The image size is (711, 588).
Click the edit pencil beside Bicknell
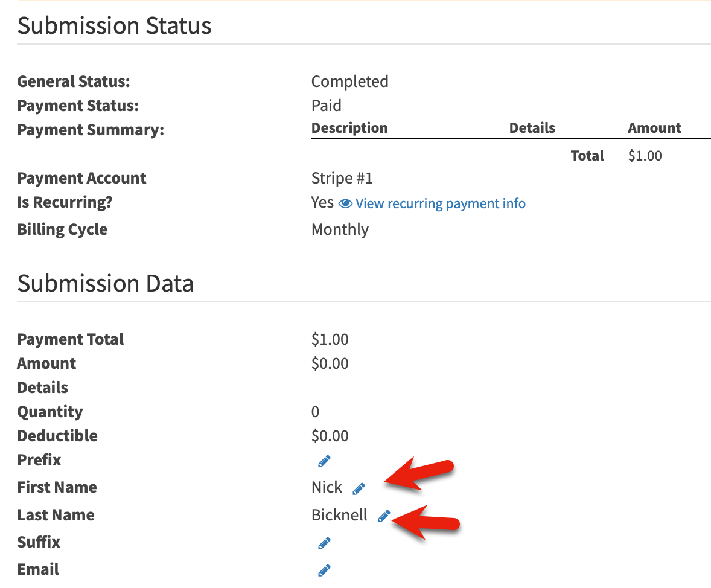pos(384,516)
